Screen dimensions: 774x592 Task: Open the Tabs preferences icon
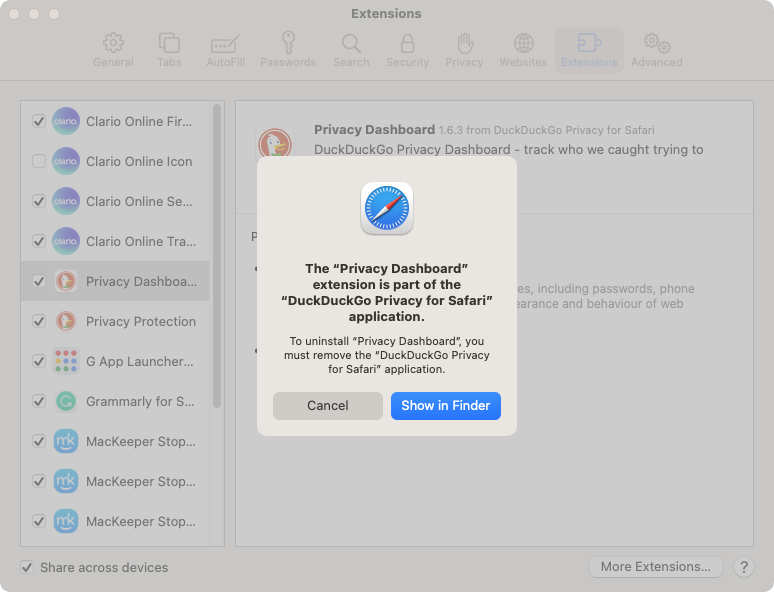click(169, 43)
